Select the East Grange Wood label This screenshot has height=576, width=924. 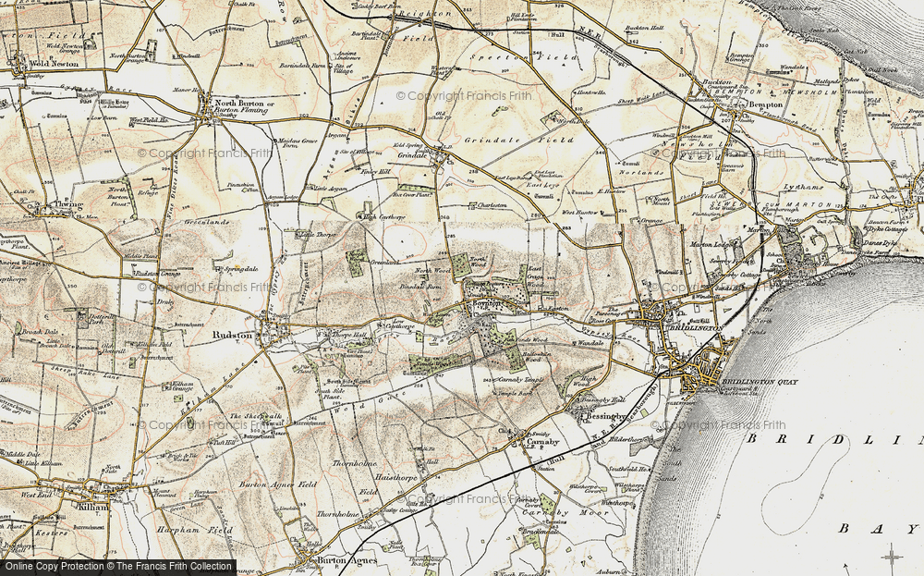click(x=534, y=277)
